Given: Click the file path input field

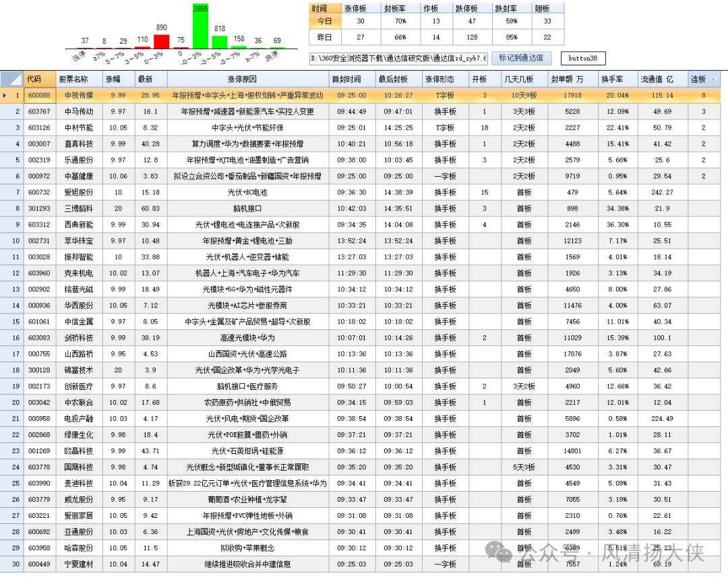Looking at the screenshot, I should (x=398, y=59).
